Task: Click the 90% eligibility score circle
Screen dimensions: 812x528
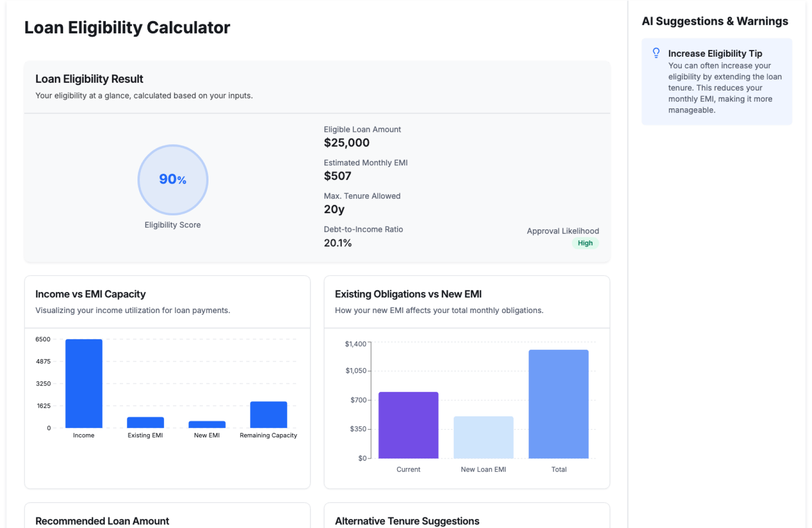Action: point(173,179)
